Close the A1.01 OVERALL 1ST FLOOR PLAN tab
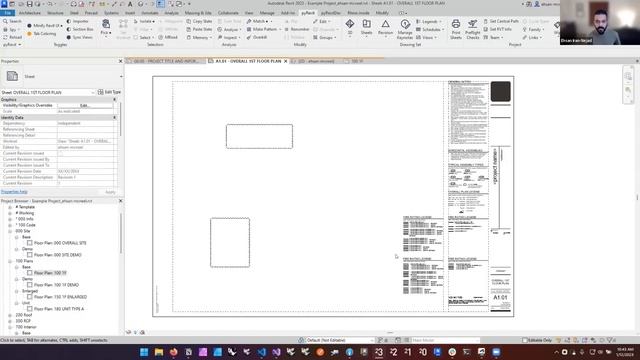This screenshot has height=360, width=640. (286, 61)
